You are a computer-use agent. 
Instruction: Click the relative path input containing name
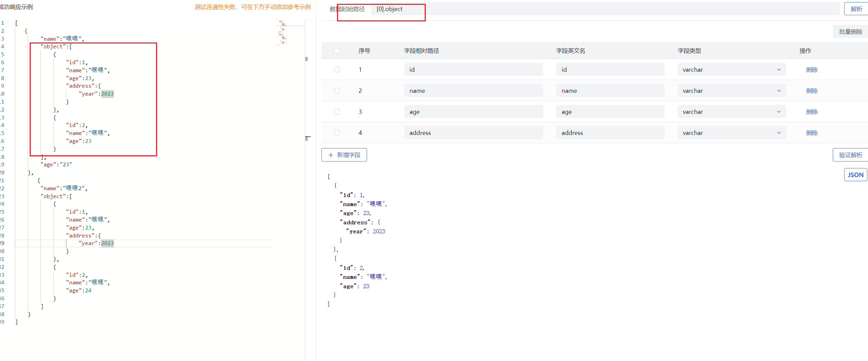point(473,90)
